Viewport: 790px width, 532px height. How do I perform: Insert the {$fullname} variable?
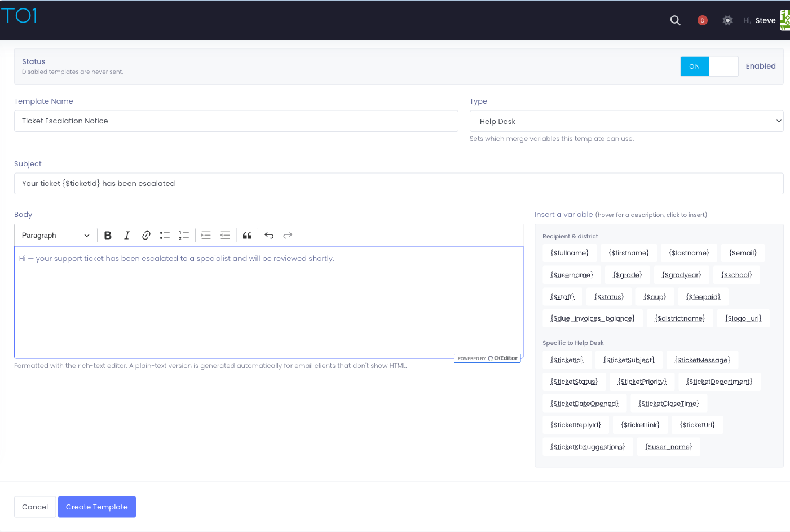click(x=570, y=253)
